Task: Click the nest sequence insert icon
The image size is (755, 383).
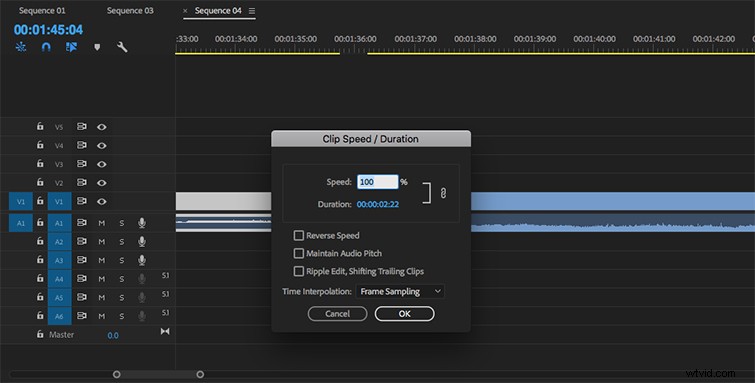Action: (x=21, y=47)
